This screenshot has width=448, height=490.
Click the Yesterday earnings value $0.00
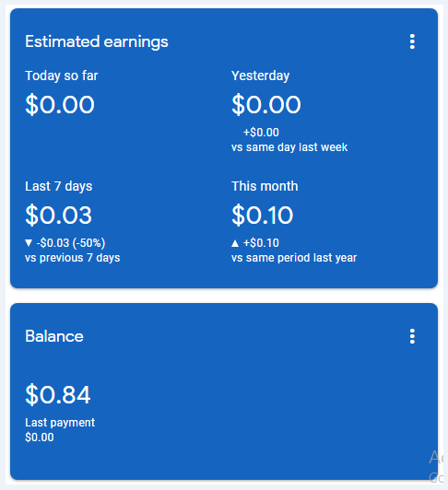pyautogui.click(x=266, y=104)
